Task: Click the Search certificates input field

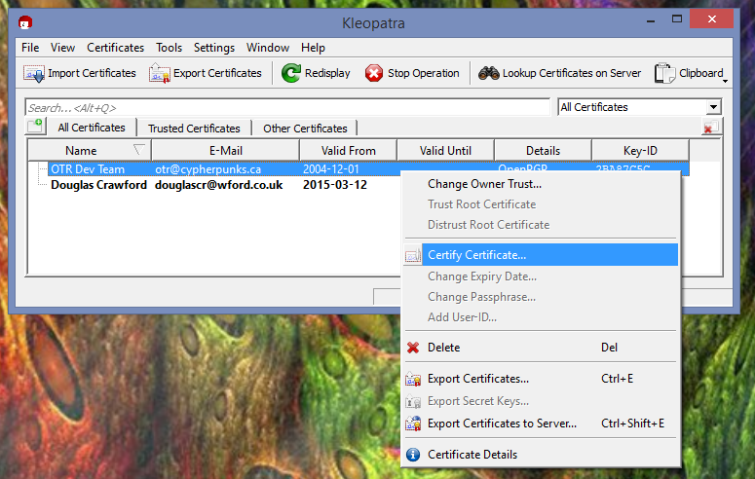Action: point(287,107)
